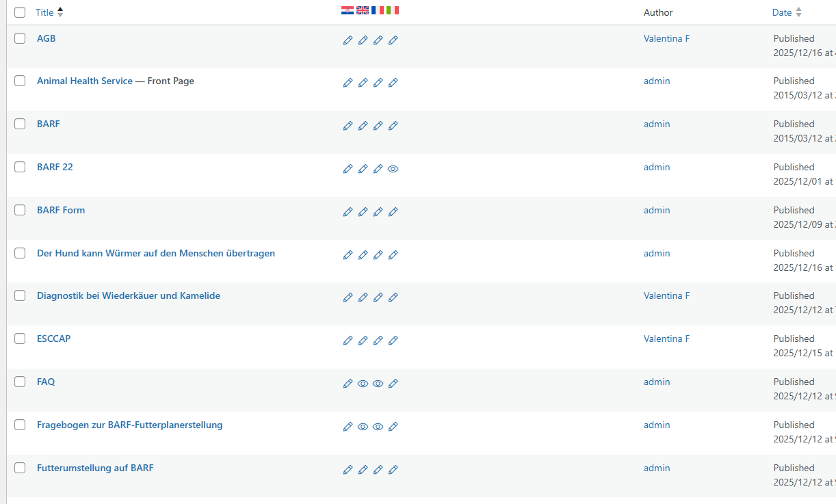Edit the English translation of BARF
This screenshot has width=836, height=504.
coord(363,126)
